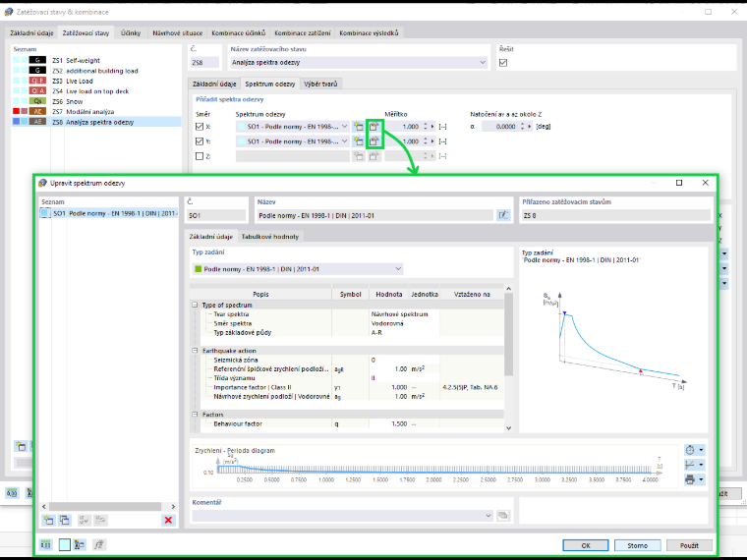747x560 pixels.
Task: Click stopwatch icon beside diagram
Action: point(690,450)
